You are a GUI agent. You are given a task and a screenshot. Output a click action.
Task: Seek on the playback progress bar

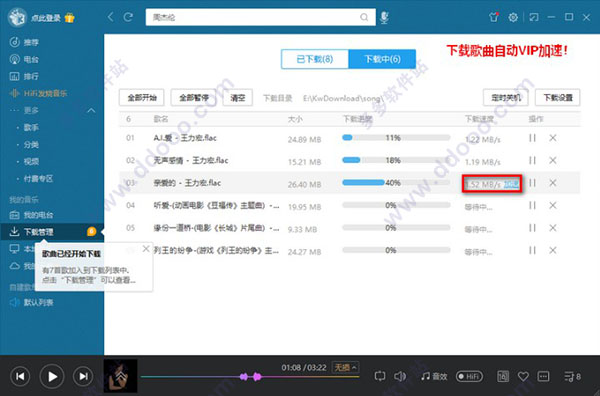(250, 377)
